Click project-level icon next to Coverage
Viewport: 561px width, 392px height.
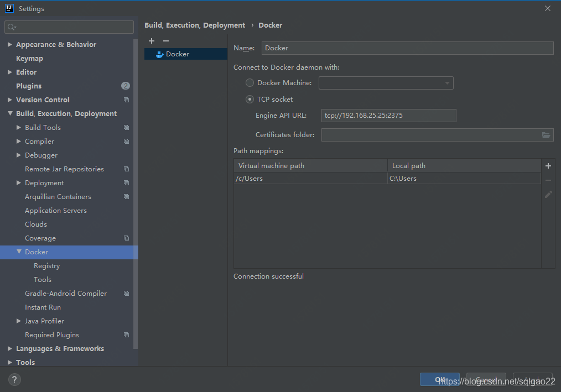point(126,238)
